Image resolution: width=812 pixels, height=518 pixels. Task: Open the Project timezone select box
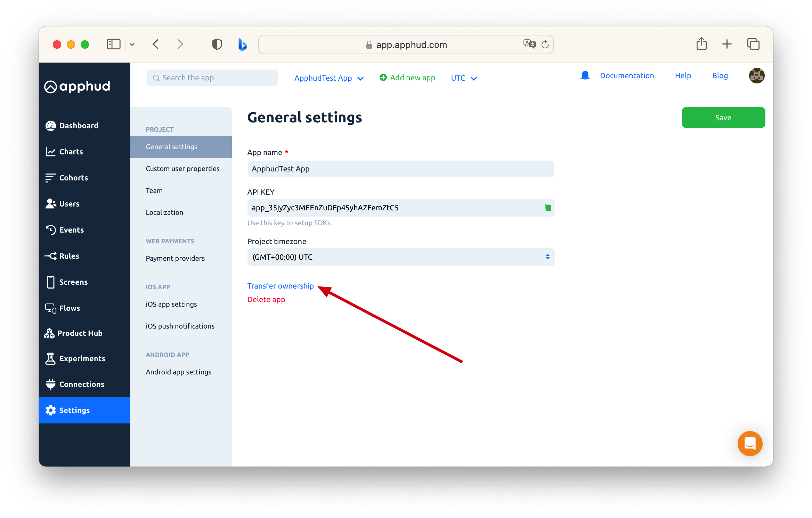(401, 257)
